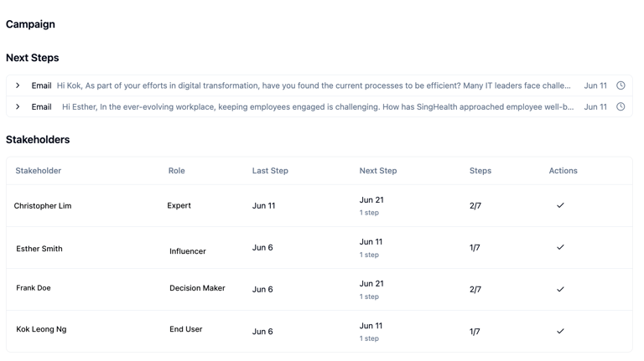Expand the Hi Kok email step
Screen dimensions: 644x361
pos(18,85)
